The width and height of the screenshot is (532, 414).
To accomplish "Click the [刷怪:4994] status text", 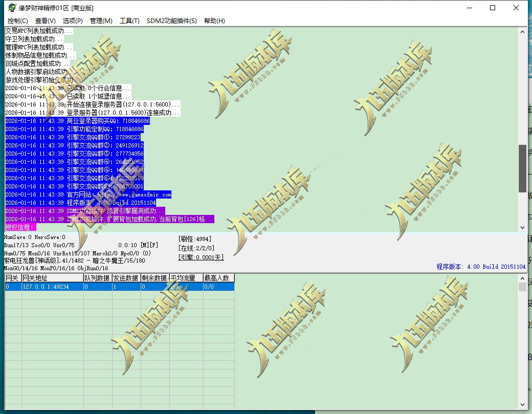I will pyautogui.click(x=195, y=239).
